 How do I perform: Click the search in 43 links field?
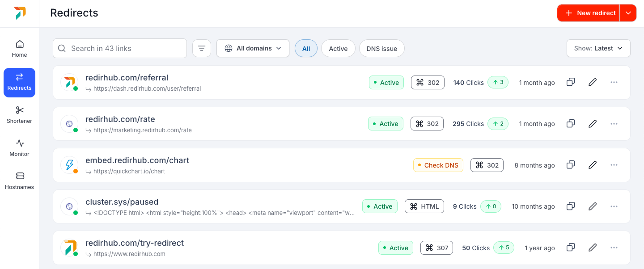pos(119,48)
